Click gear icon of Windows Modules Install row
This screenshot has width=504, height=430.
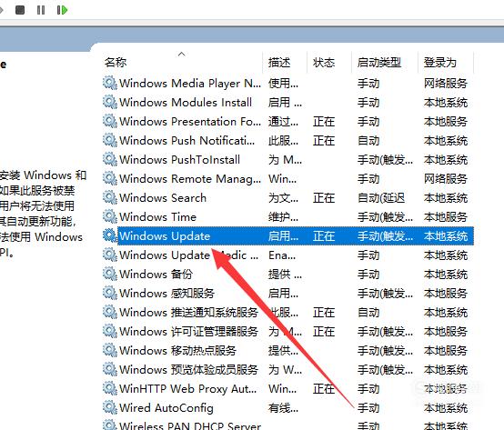110,102
